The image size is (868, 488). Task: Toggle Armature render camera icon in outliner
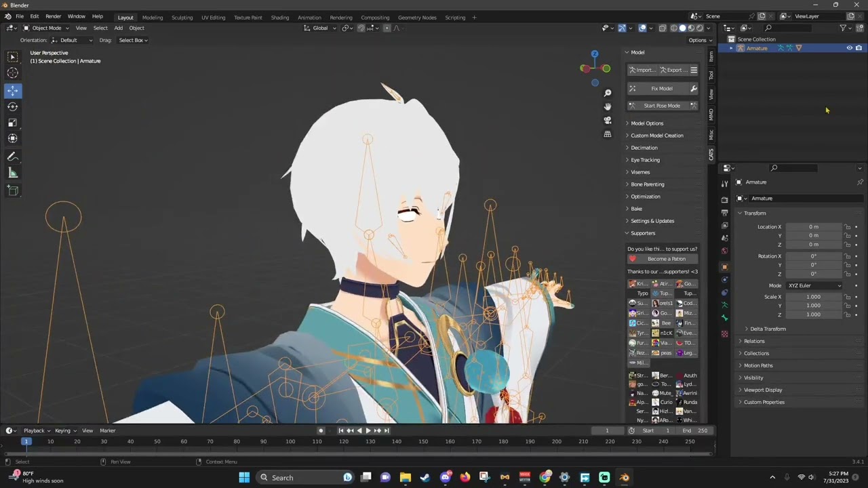pyautogui.click(x=859, y=48)
